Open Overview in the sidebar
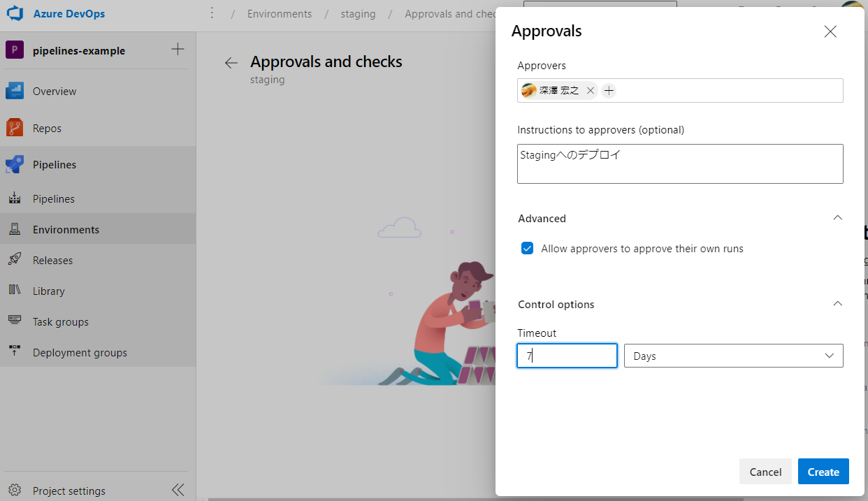Screen dimensions: 868x501 point(55,91)
